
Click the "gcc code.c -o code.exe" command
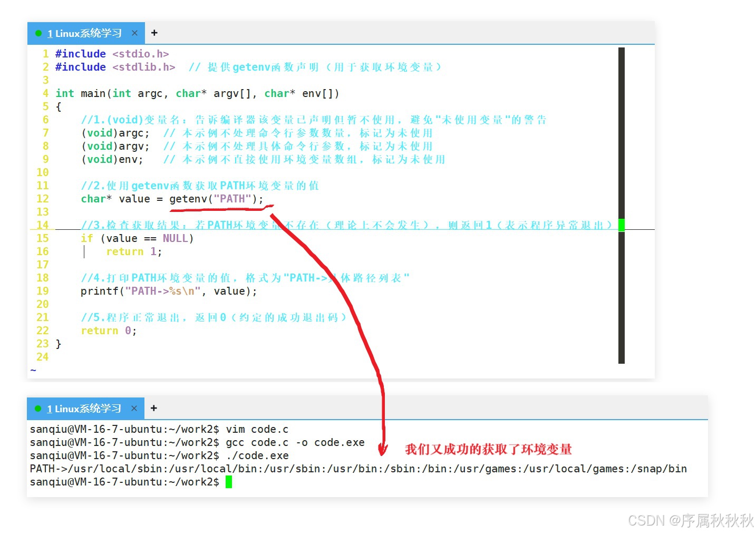click(x=295, y=442)
